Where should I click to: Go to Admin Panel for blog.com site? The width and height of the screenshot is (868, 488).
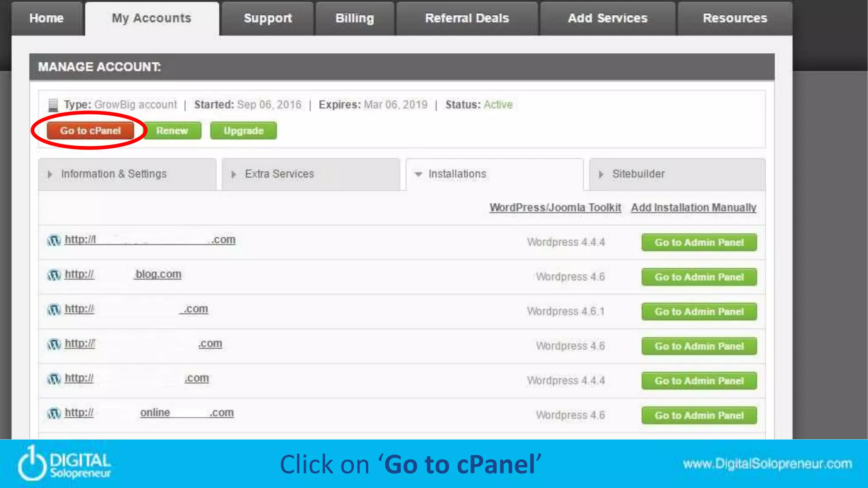coord(699,277)
